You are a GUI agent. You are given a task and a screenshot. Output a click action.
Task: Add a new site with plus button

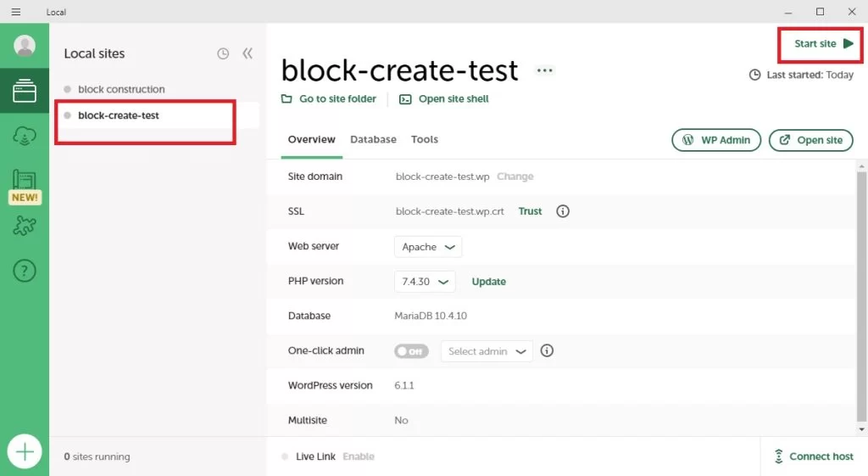pos(25,452)
